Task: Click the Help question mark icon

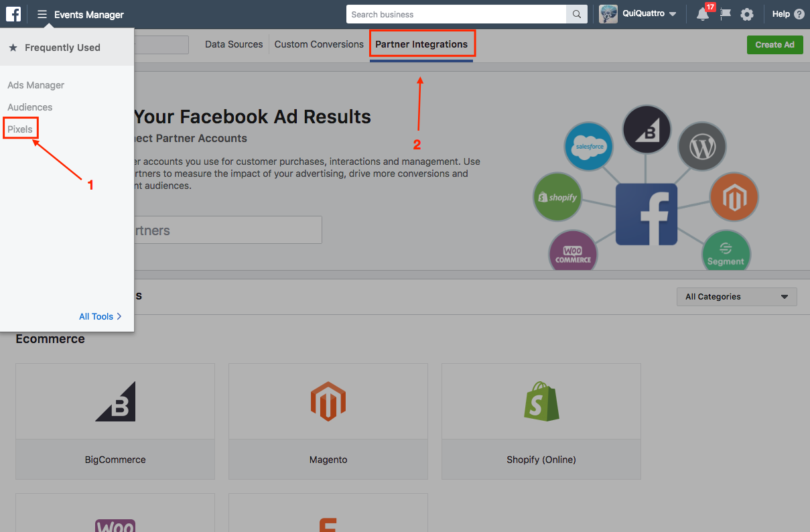Action: point(799,14)
